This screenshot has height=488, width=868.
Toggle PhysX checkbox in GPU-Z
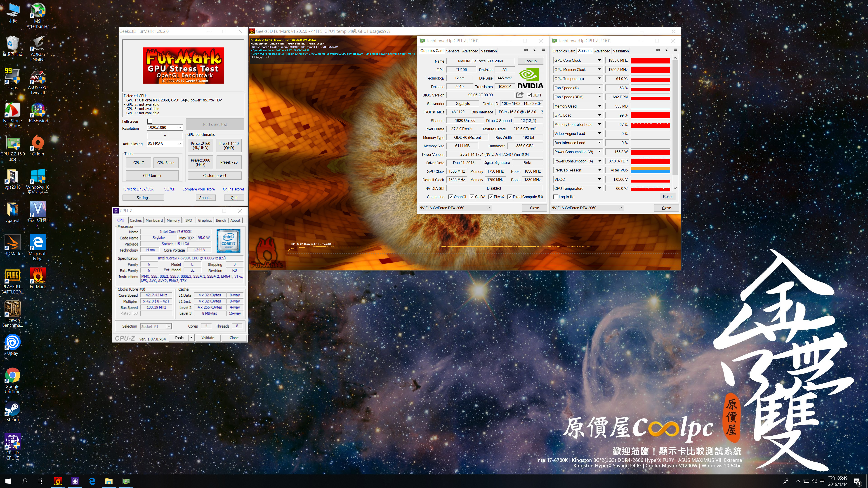tap(491, 197)
